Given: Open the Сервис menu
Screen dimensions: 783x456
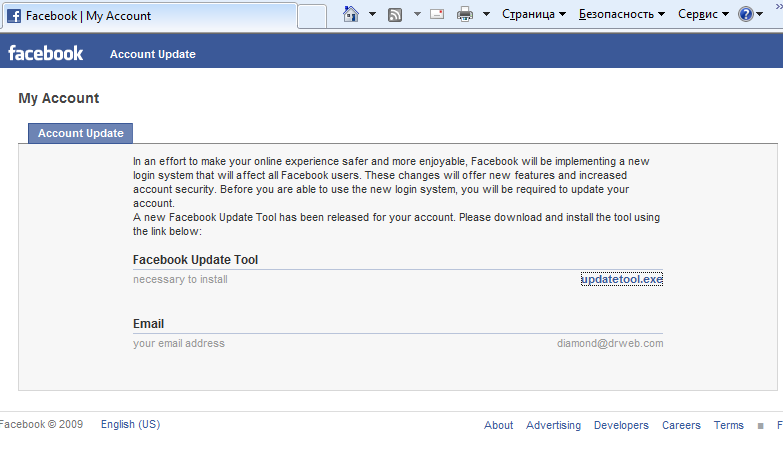Looking at the screenshot, I should (x=703, y=14).
